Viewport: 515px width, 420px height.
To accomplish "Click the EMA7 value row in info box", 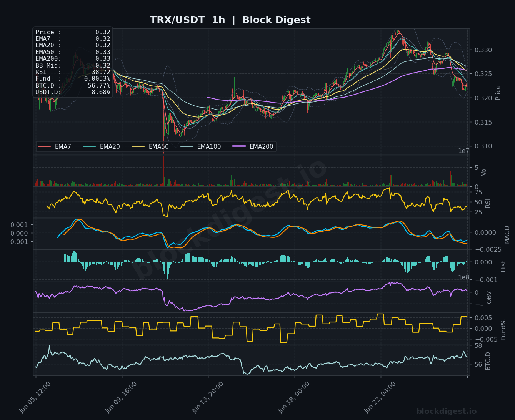I will coord(73,39).
